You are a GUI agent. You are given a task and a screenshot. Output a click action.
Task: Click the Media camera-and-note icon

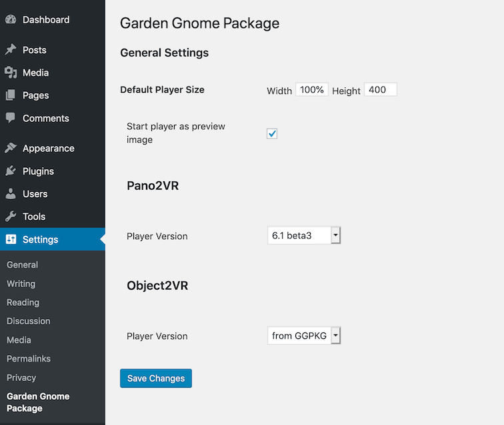11,73
